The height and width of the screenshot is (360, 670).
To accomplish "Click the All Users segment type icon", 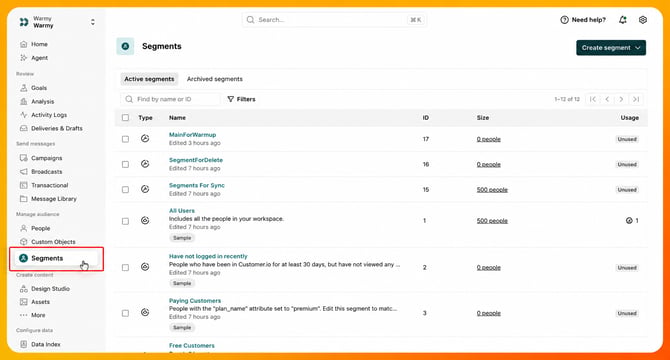I will pyautogui.click(x=145, y=220).
